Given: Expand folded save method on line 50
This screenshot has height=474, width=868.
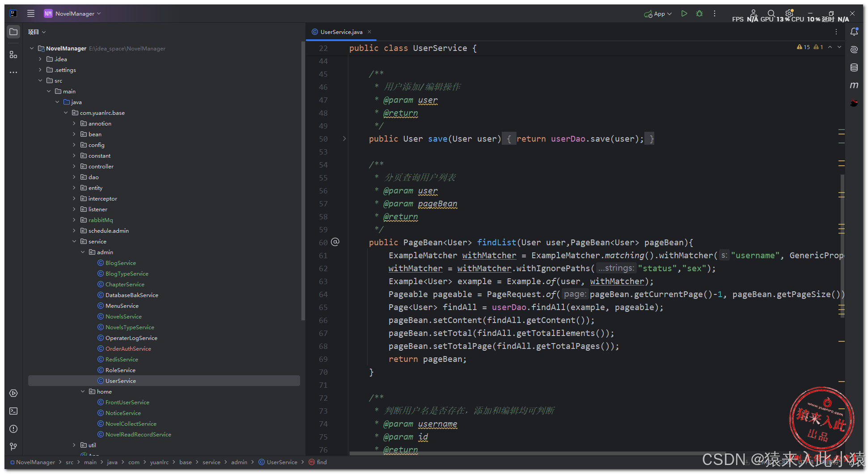Looking at the screenshot, I should point(344,138).
